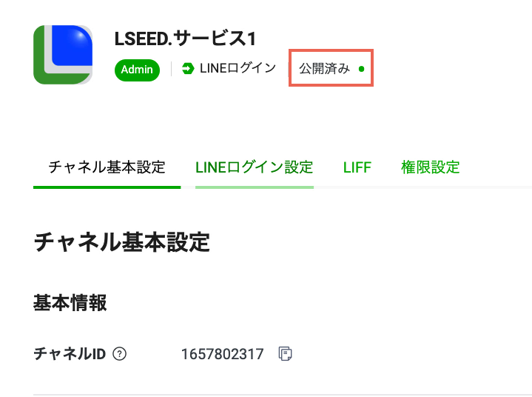532x397 pixels.
Task: Click the LINE Login arrow icon
Action: tap(188, 69)
